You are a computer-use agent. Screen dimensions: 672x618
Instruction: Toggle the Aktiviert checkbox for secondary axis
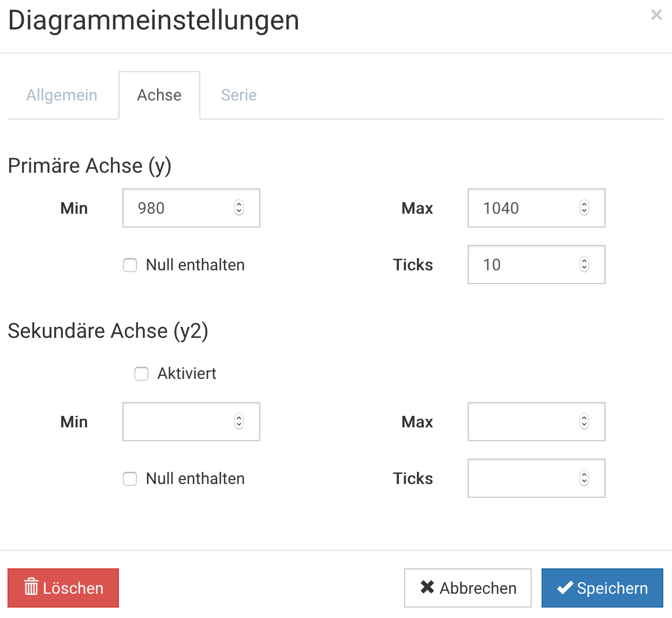pyautogui.click(x=141, y=374)
